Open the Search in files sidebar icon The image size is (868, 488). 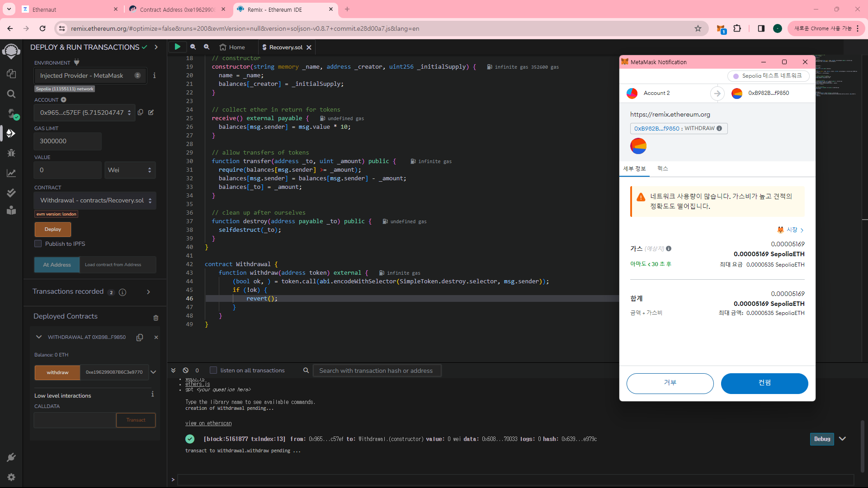point(11,94)
